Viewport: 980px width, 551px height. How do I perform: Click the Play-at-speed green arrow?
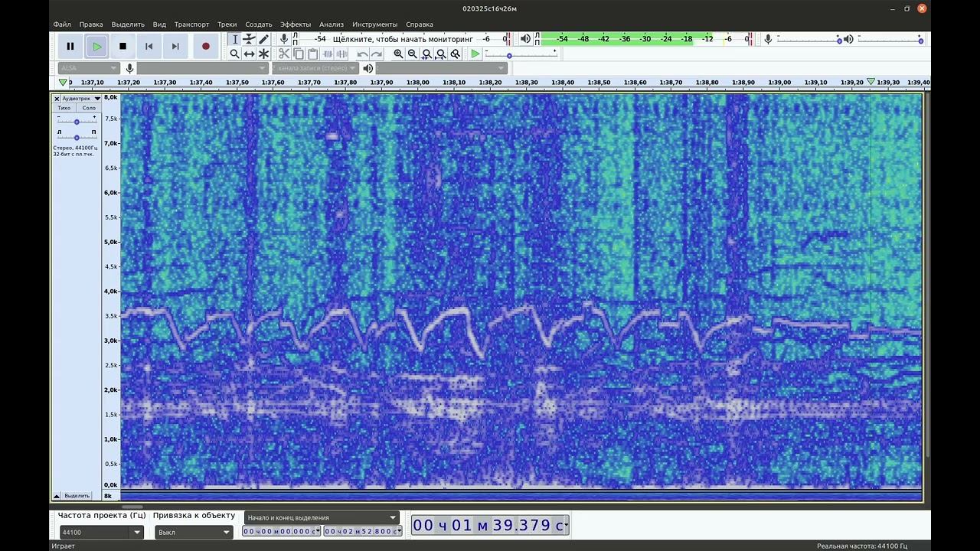(x=475, y=54)
